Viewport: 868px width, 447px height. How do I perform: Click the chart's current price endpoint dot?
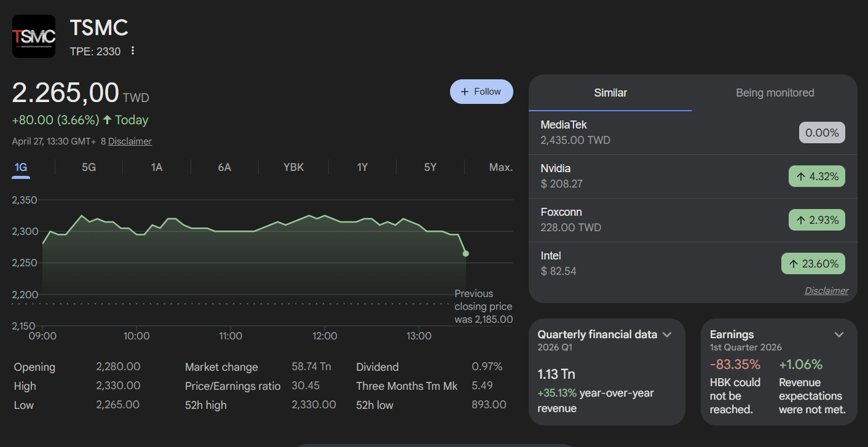[x=466, y=253]
